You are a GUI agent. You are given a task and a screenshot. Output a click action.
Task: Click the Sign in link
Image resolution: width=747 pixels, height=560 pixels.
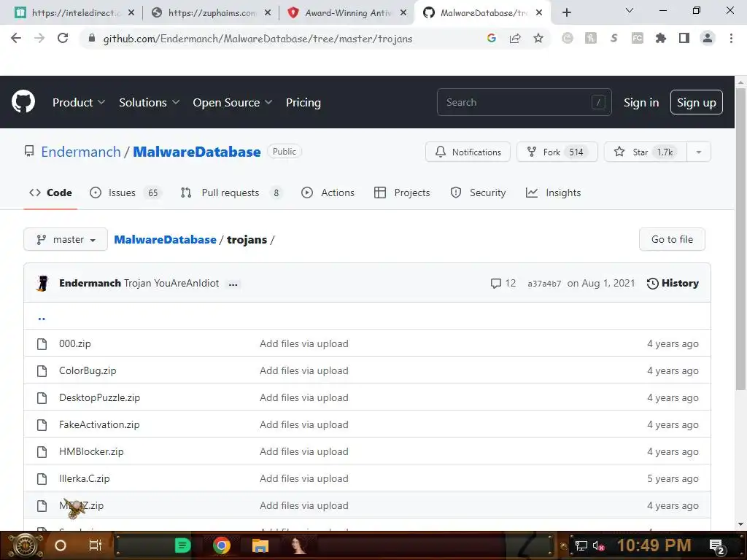coord(641,102)
